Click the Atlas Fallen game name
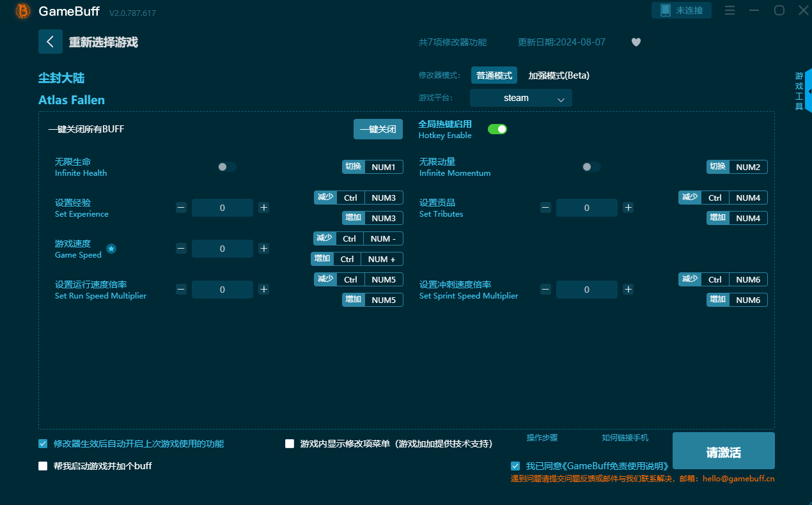This screenshot has height=505, width=812. click(72, 100)
